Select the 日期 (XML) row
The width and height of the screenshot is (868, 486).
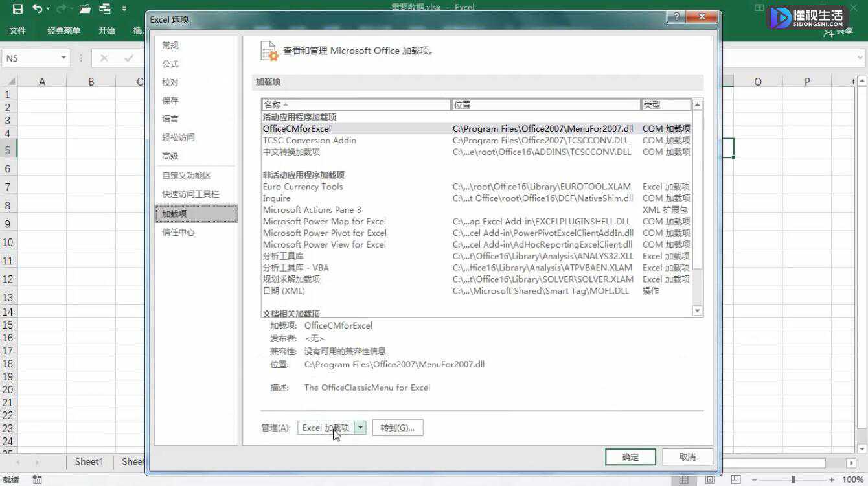[x=476, y=291]
